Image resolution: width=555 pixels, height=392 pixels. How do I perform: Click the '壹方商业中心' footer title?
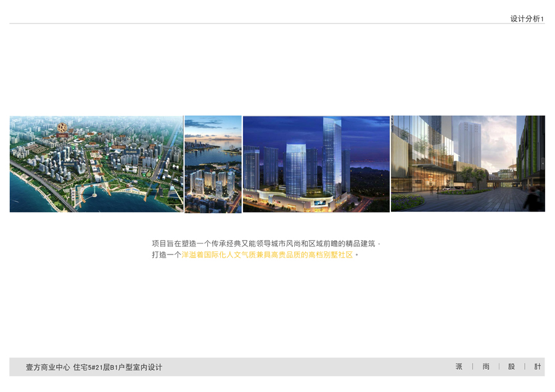(x=47, y=367)
